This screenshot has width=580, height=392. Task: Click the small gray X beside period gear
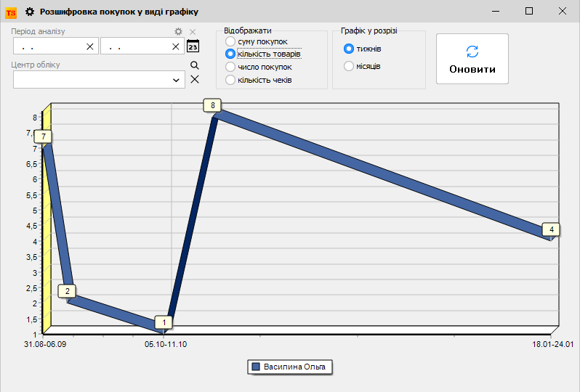coord(193,32)
